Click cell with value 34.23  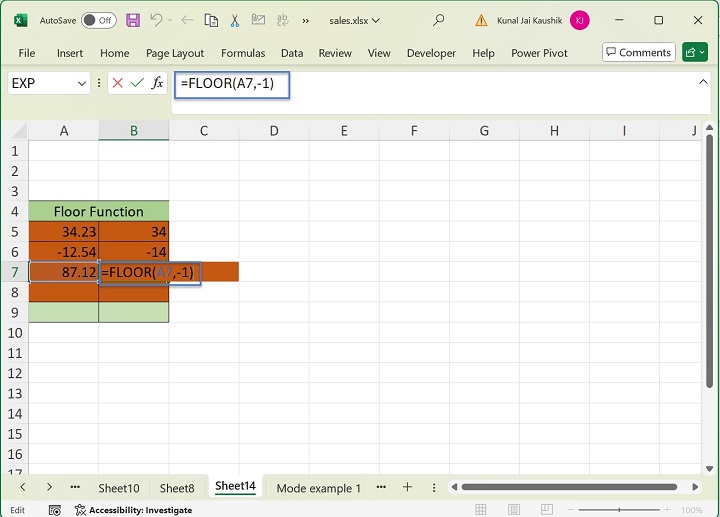click(x=64, y=231)
